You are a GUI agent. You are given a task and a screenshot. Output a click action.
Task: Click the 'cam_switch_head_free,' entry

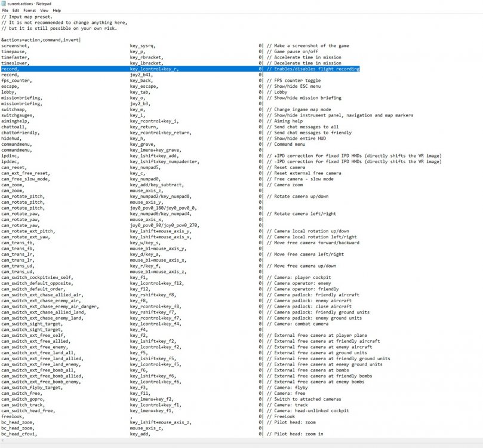pyautogui.click(x=28, y=411)
